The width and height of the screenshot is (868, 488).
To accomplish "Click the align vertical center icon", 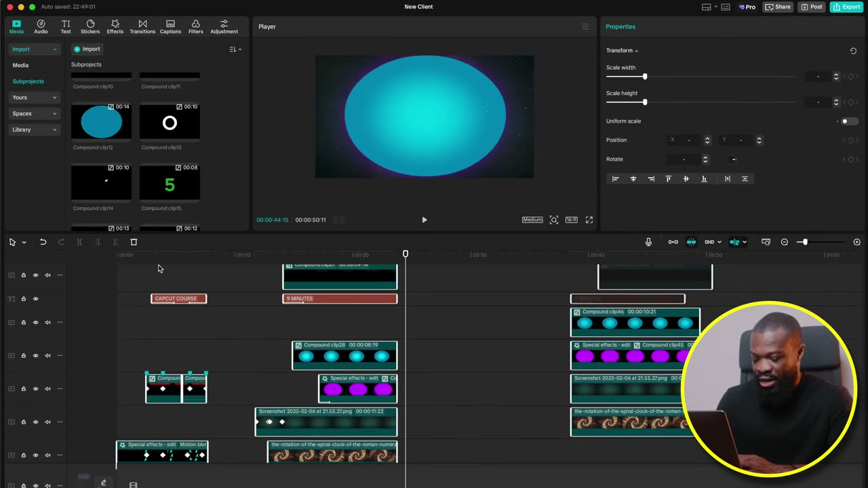I will coord(686,179).
